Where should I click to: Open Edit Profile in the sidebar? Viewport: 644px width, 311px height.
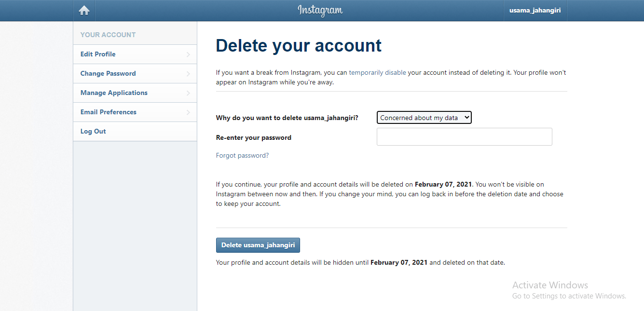pyautogui.click(x=98, y=54)
